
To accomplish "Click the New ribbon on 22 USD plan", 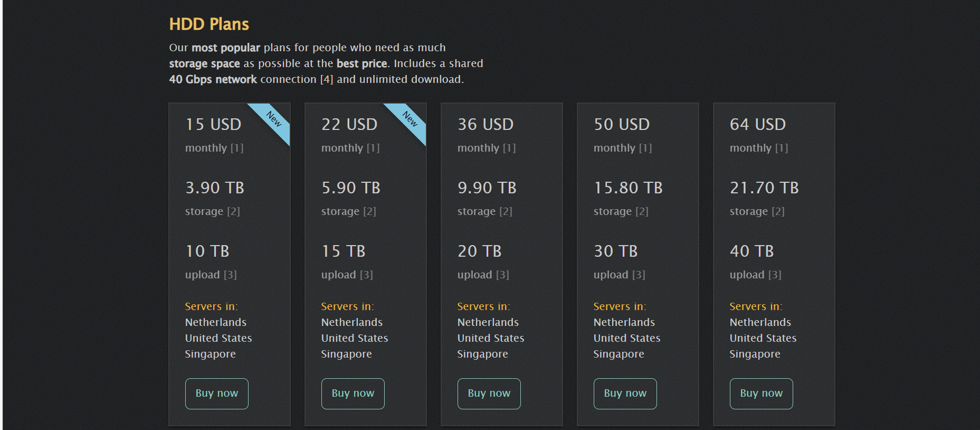I will point(410,119).
